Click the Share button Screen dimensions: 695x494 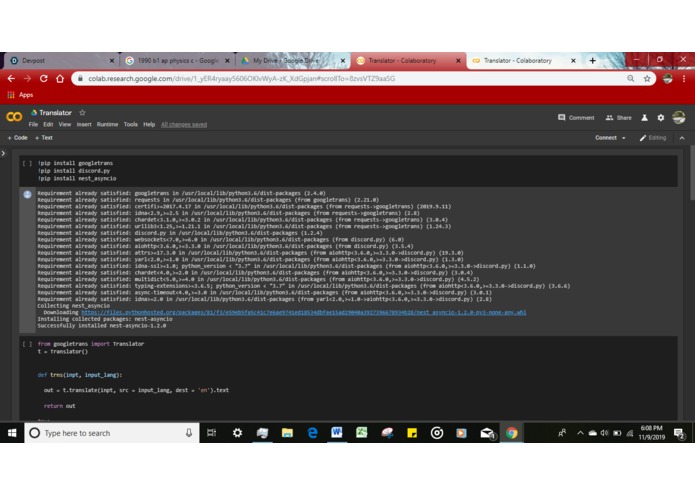point(618,117)
